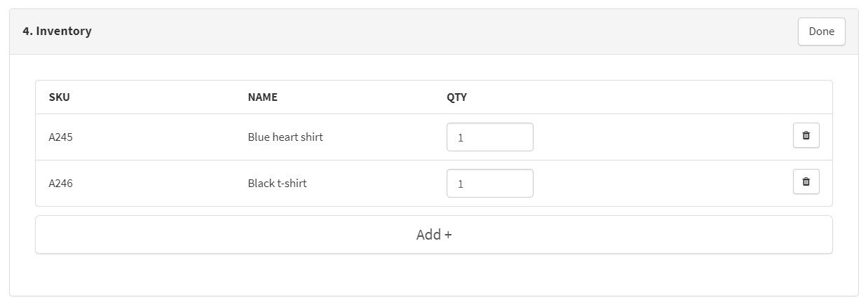Delete the Blue heart shirt row with trash icon

(806, 135)
